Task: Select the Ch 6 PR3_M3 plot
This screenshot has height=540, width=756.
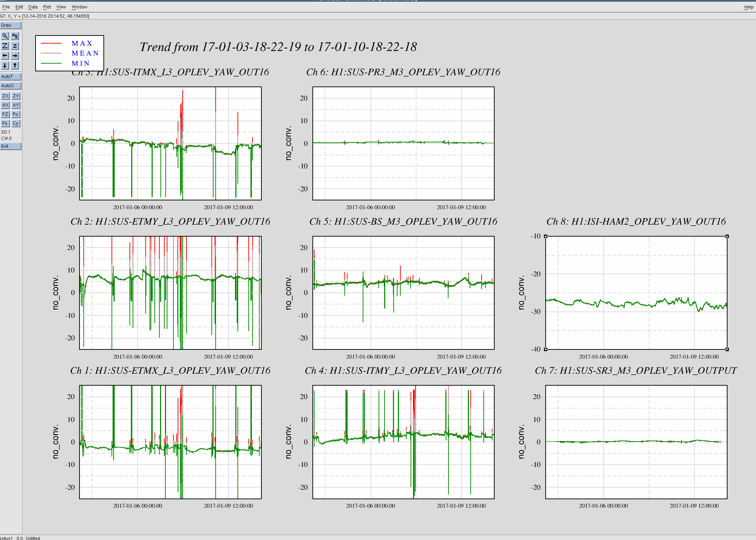Action: [x=403, y=143]
